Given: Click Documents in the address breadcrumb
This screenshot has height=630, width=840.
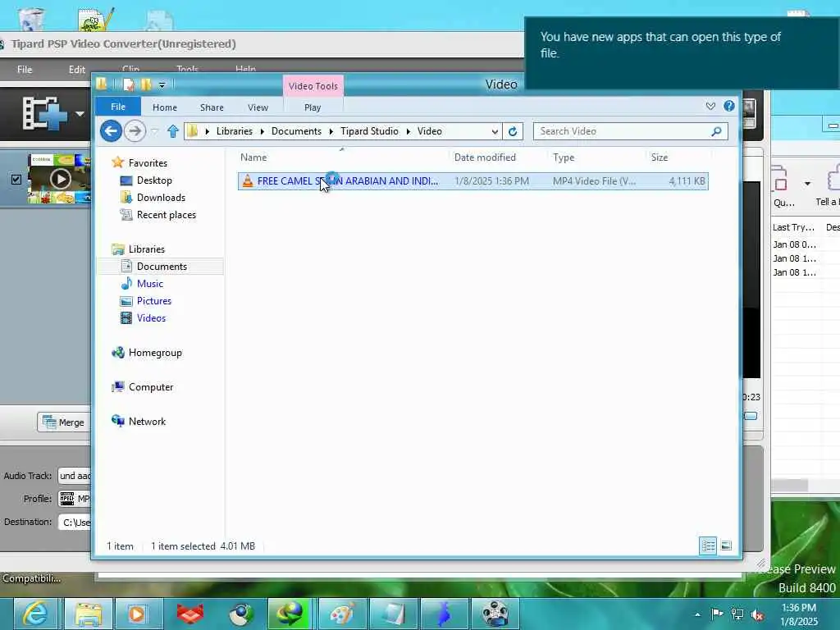Looking at the screenshot, I should tap(296, 131).
